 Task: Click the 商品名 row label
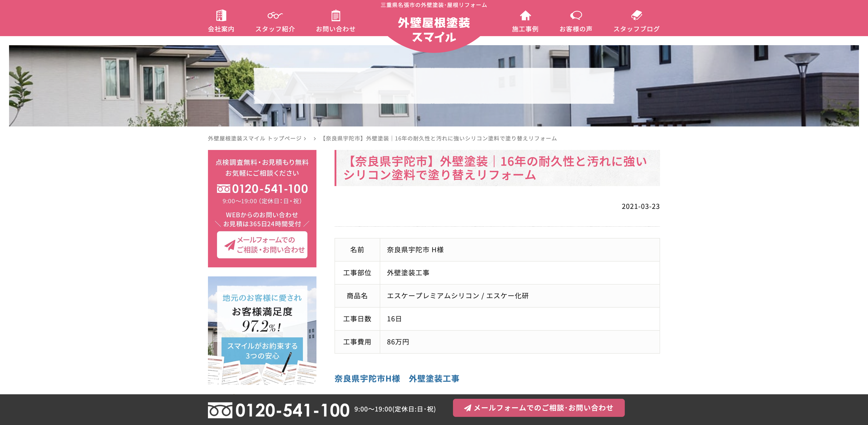tap(357, 296)
